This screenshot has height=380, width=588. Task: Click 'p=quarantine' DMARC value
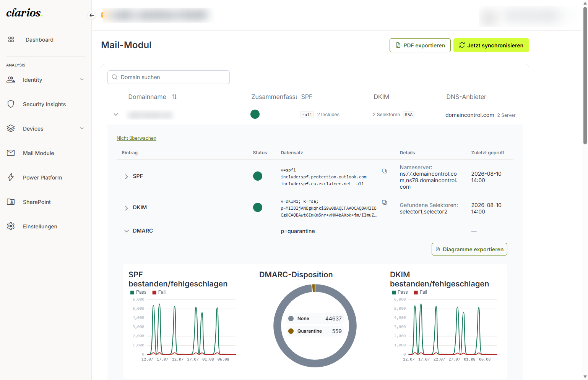pyautogui.click(x=298, y=231)
